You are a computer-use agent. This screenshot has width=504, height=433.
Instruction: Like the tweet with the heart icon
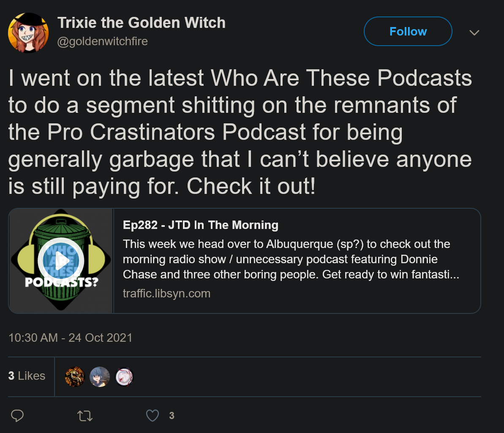coord(153,416)
